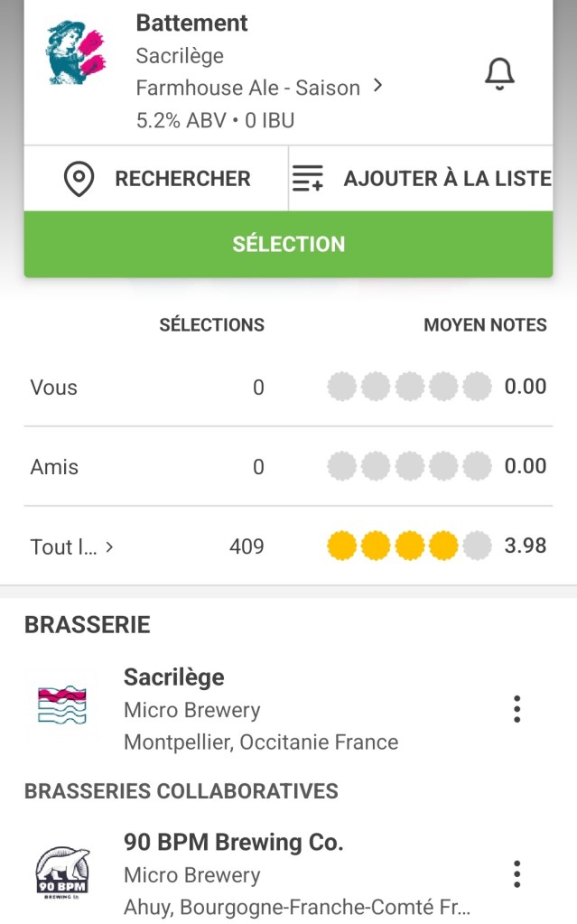Viewport: 577px width, 924px height.
Task: Tap the RECHERCHER button
Action: point(181,179)
